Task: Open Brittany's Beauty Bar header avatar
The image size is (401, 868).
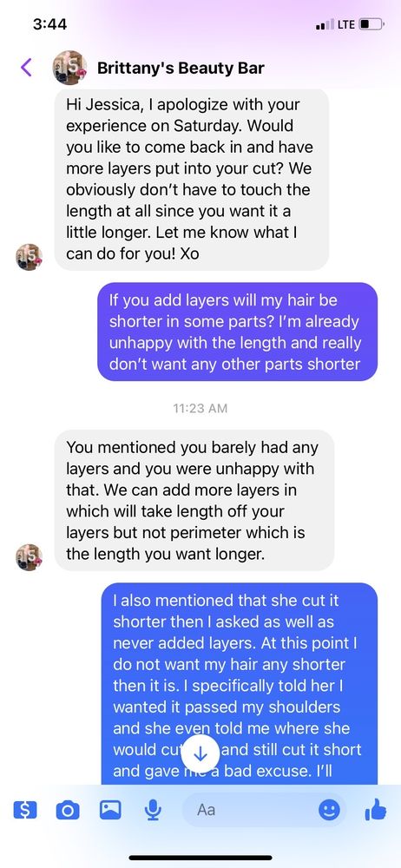Action: click(x=69, y=68)
